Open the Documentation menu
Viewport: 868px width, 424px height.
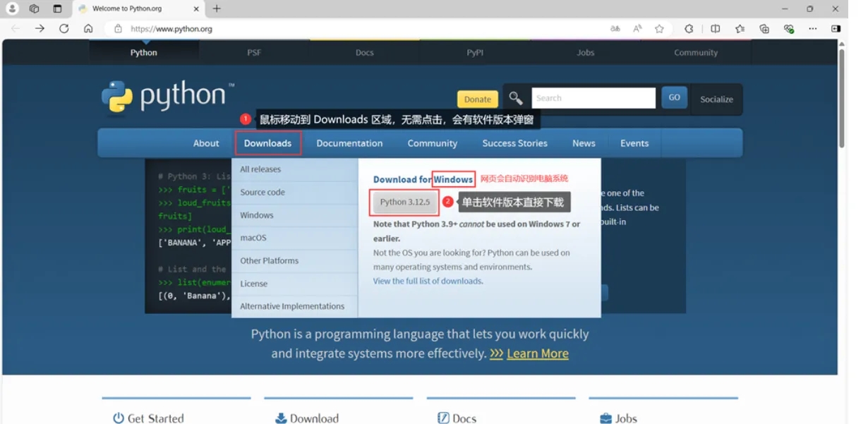[349, 143]
